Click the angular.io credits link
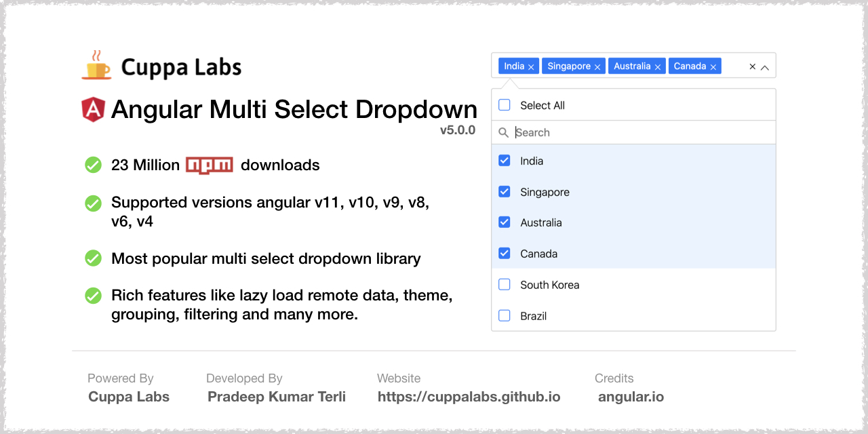868x434 pixels. point(631,397)
